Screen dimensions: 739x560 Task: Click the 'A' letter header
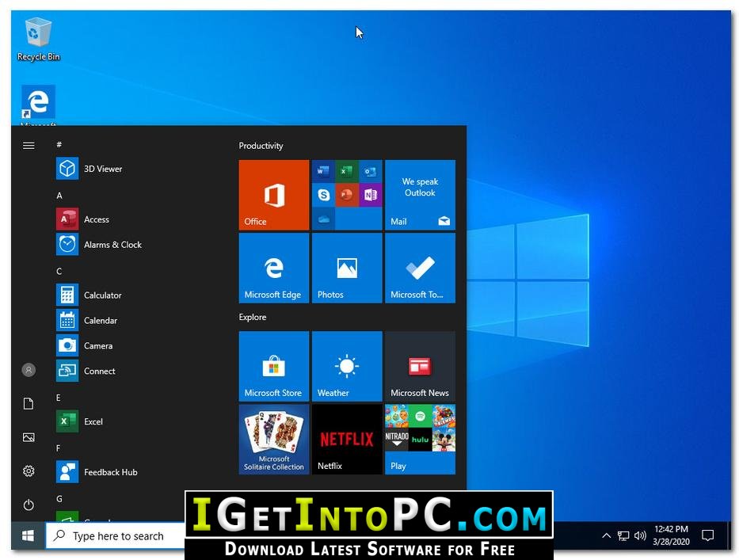coord(59,195)
